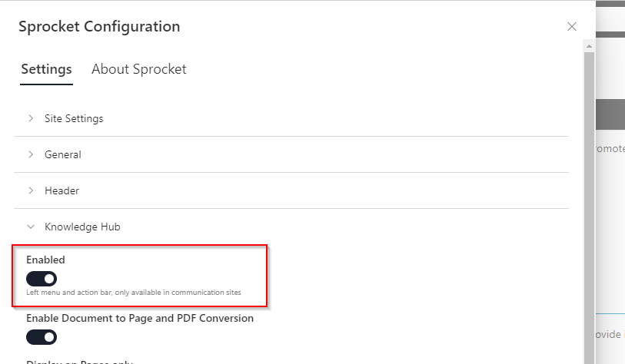Screen dimensions: 625x364
Task: Open the About Sprocket tab
Action: click(x=138, y=69)
